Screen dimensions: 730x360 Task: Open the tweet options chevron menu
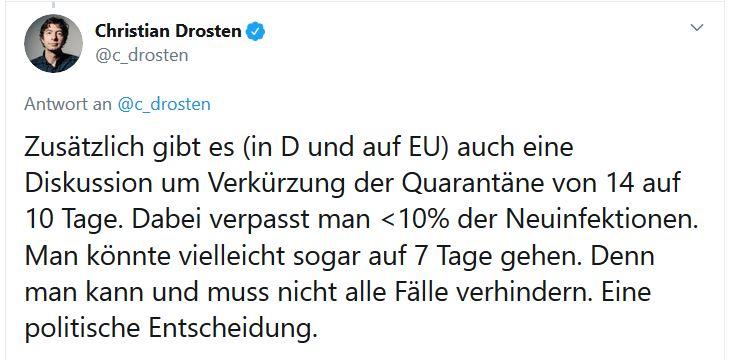click(696, 27)
